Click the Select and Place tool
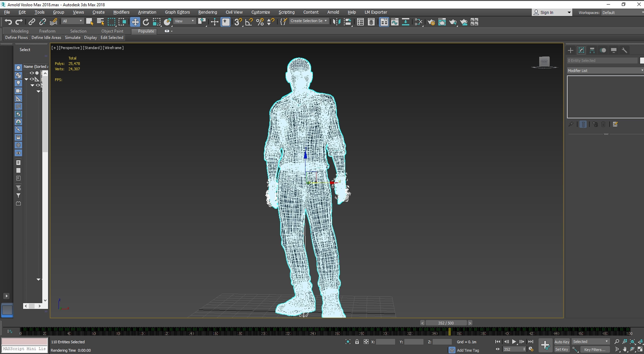Viewport: 644px width, 354px height. click(x=167, y=22)
